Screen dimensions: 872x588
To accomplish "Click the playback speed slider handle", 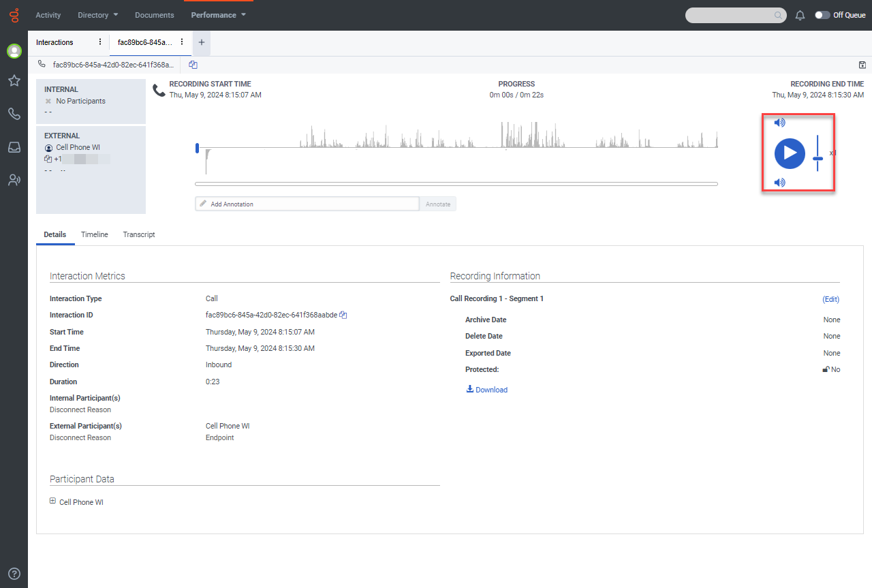I will click(x=817, y=158).
